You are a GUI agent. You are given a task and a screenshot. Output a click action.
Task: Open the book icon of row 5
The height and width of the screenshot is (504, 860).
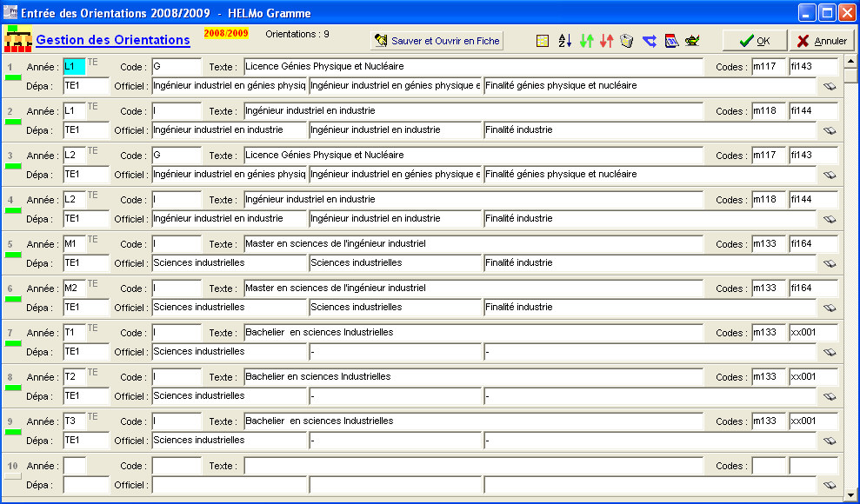point(830,263)
